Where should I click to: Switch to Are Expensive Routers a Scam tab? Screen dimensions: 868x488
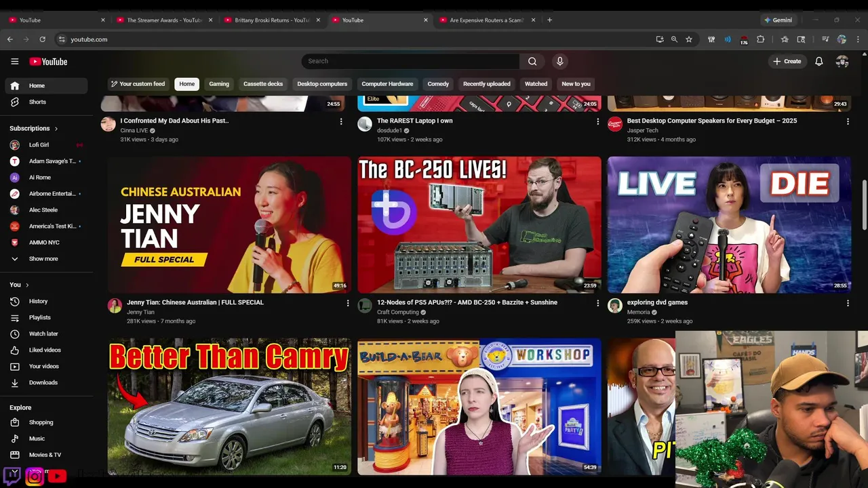(x=486, y=20)
